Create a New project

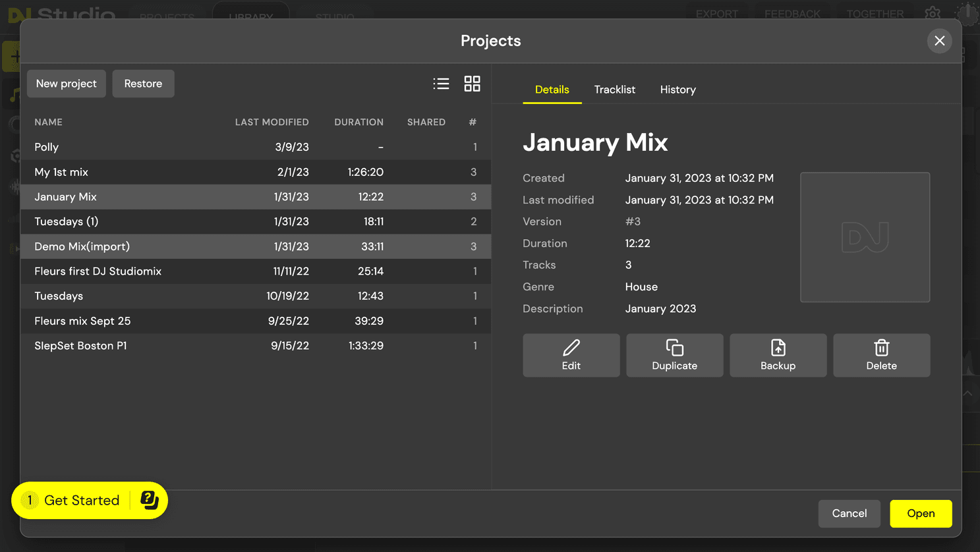pos(66,84)
